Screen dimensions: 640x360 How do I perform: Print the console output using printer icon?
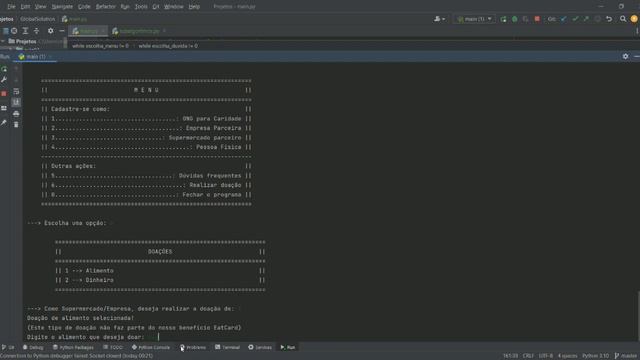[x=16, y=113]
